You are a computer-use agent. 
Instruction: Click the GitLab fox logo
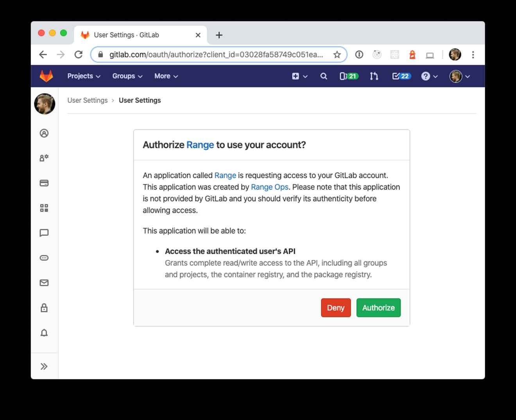(x=46, y=76)
